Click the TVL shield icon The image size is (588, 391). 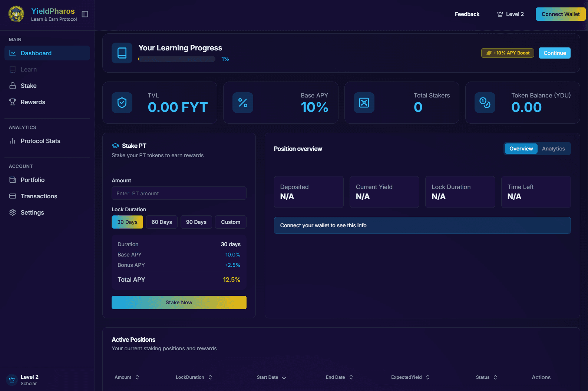click(x=122, y=103)
